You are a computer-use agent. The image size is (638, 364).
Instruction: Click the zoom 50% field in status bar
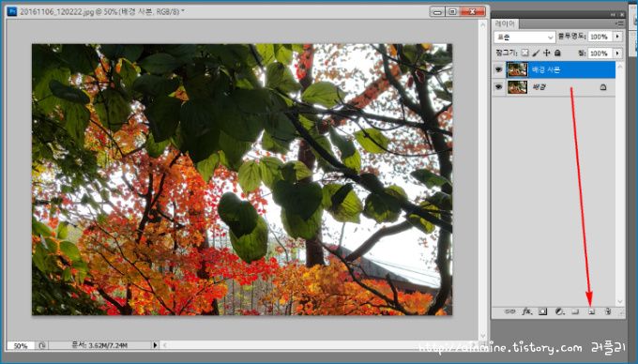click(21, 345)
